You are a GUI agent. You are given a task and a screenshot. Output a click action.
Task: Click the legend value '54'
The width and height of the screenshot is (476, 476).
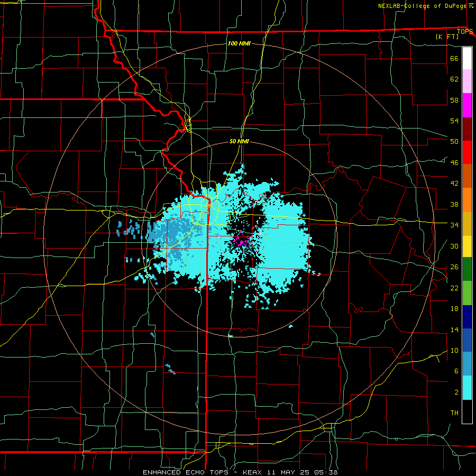454,121
